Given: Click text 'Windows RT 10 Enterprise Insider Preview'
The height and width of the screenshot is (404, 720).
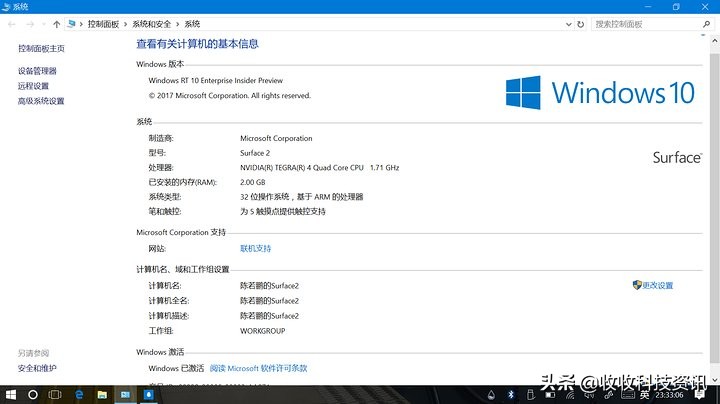Looking at the screenshot, I should click(216, 80).
